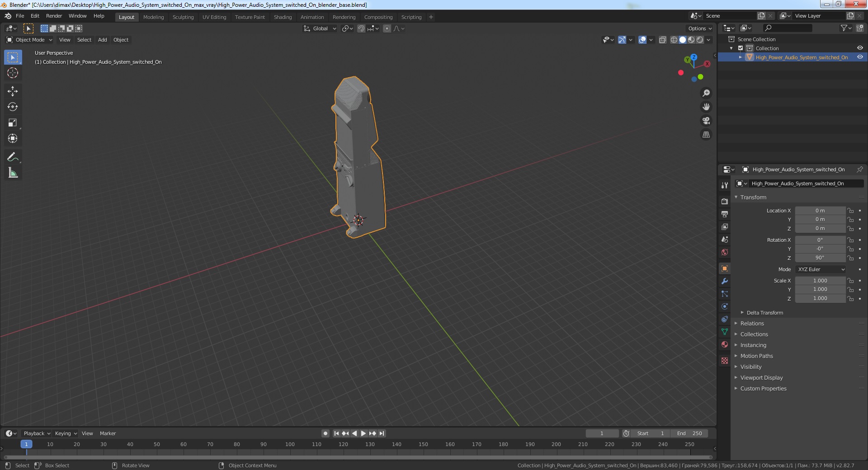Hide High_Power_Audio_System object in outliner
The image size is (868, 470).
click(x=860, y=57)
